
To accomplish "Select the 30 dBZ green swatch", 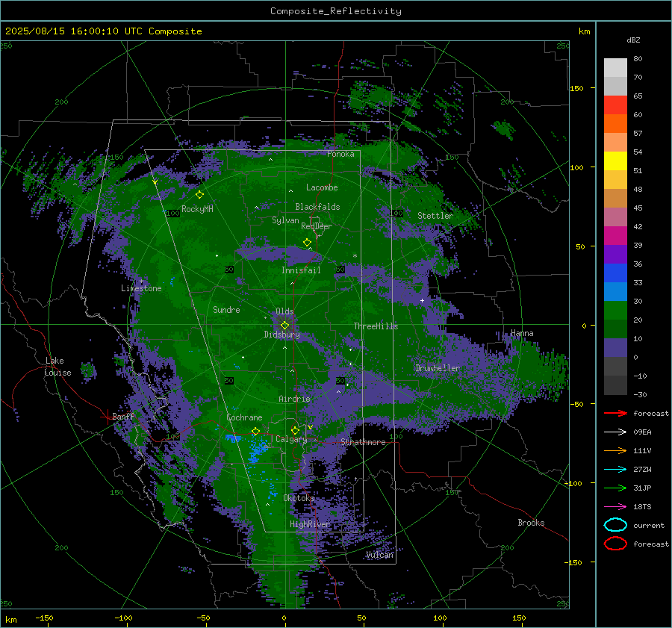I will point(615,310).
